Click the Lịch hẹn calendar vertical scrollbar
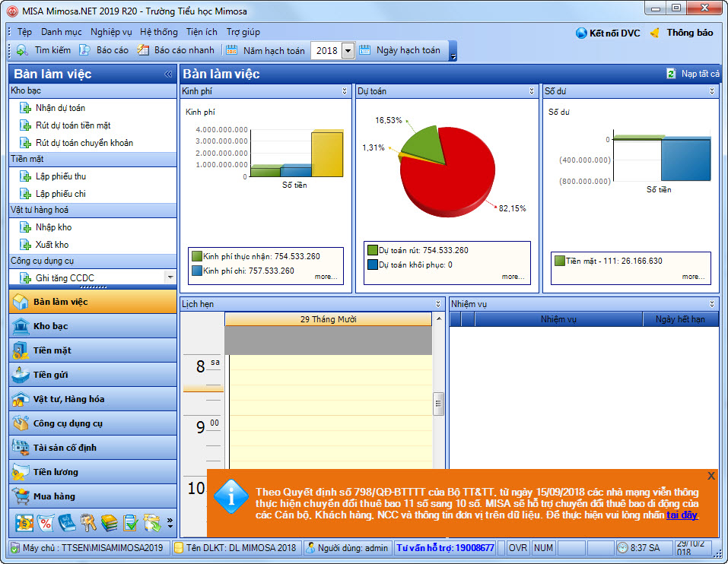 coord(438,404)
